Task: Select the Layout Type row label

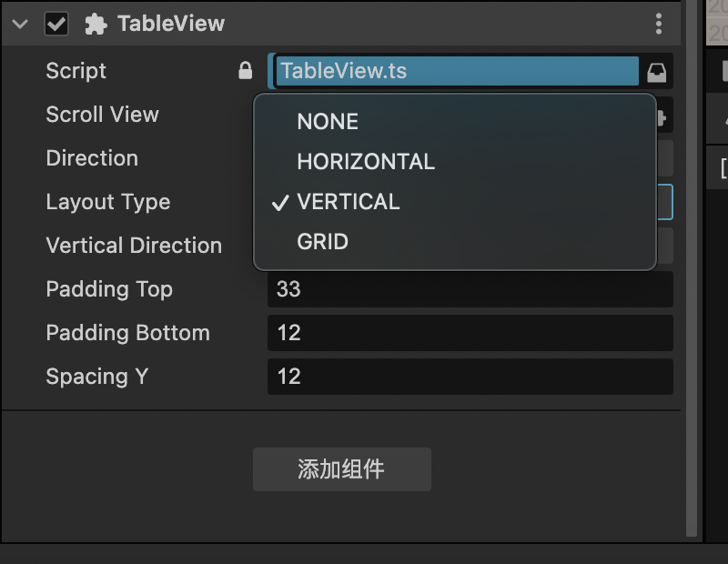Action: (x=108, y=202)
